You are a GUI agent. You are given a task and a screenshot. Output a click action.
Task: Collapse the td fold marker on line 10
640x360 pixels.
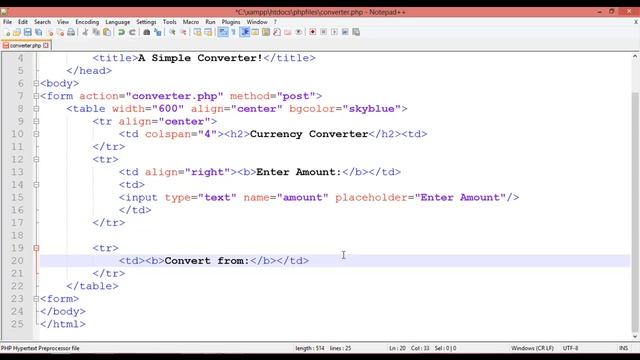[36, 134]
